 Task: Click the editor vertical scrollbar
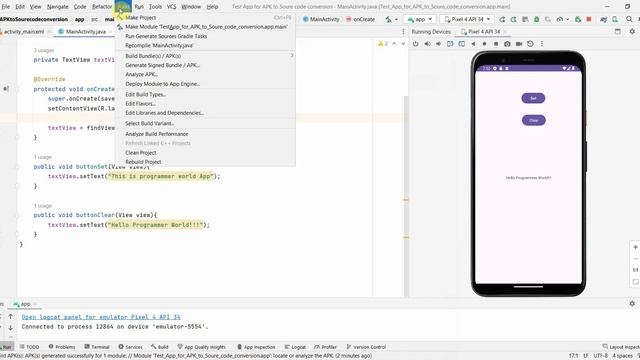pyautogui.click(x=406, y=196)
